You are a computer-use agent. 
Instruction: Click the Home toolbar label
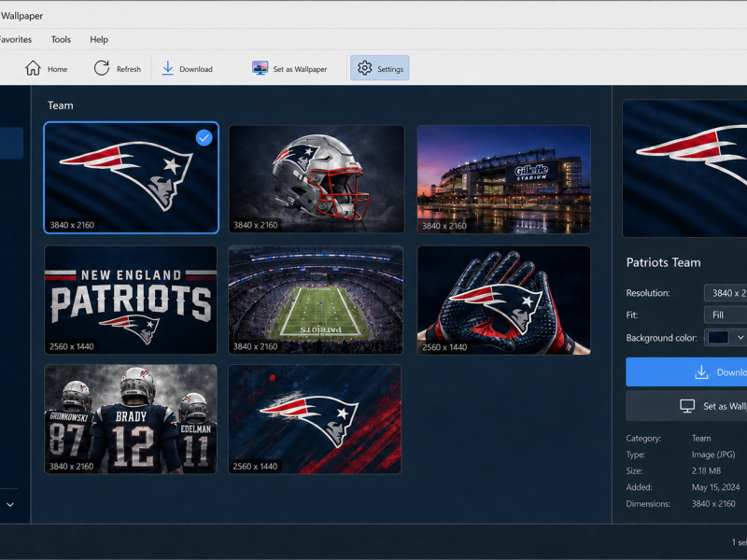[58, 69]
